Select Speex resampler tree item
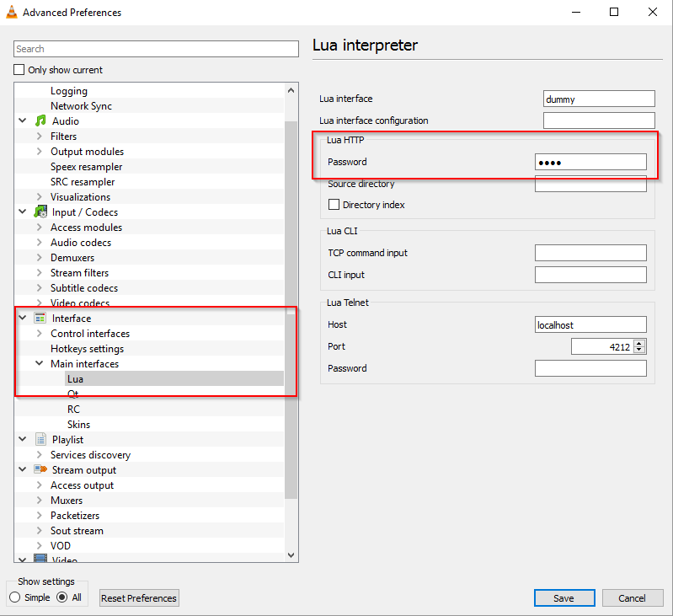The height and width of the screenshot is (616, 673). point(86,167)
